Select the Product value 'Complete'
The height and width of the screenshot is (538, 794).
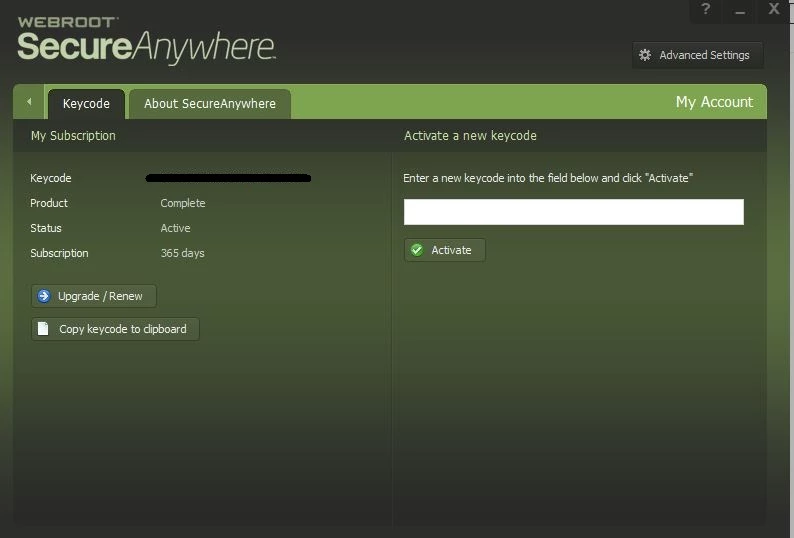[183, 203]
